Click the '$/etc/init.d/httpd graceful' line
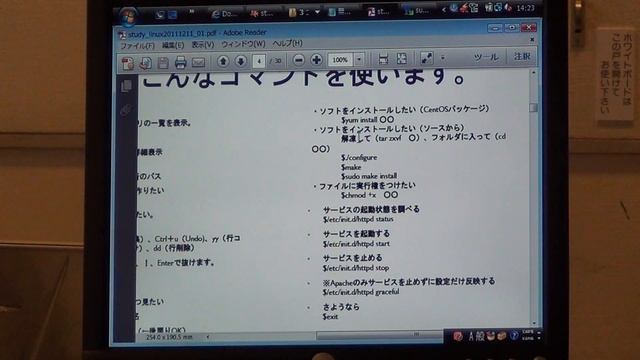The image size is (640, 360). (x=361, y=292)
